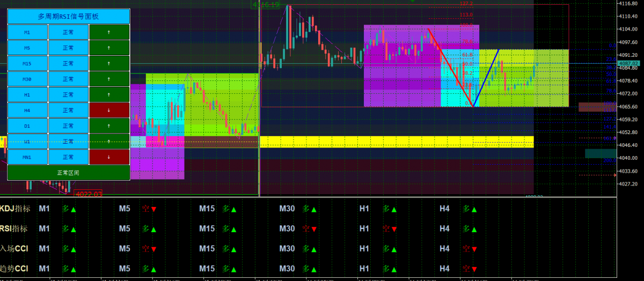Click the red 127.2 Fibonacci level label
The width and height of the screenshot is (644, 281).
click(466, 3)
